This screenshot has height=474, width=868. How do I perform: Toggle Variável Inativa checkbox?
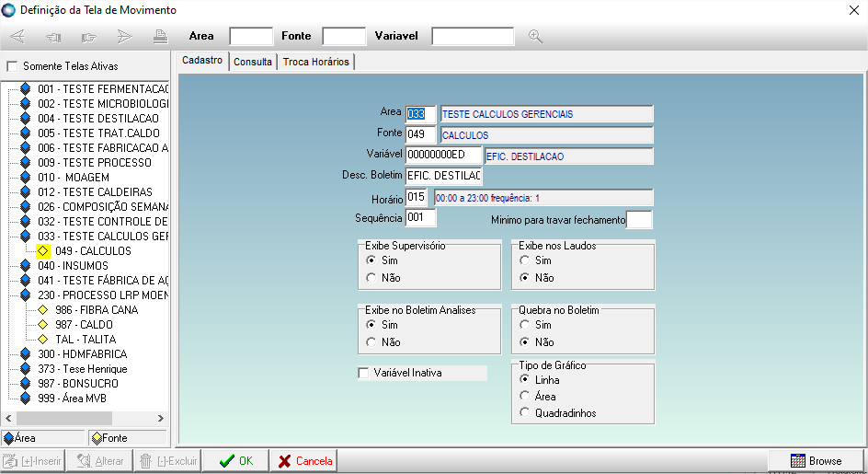pyautogui.click(x=363, y=373)
